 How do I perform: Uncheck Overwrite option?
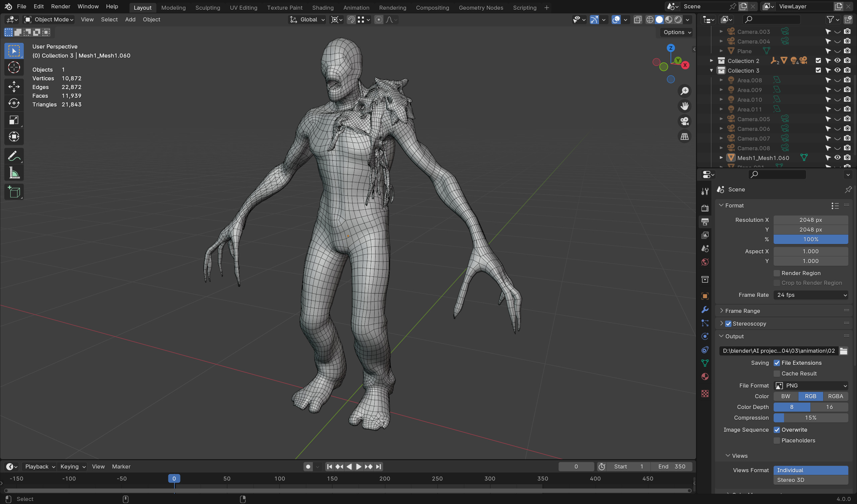(777, 430)
